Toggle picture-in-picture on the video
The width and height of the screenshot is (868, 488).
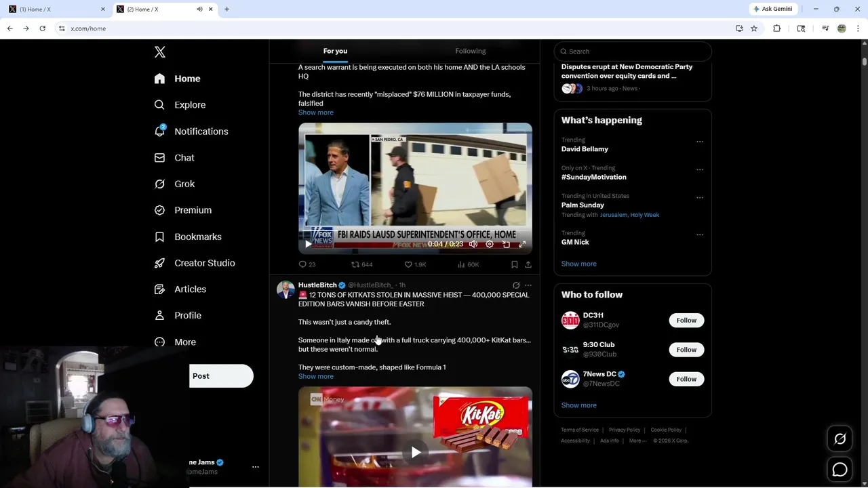pyautogui.click(x=506, y=244)
